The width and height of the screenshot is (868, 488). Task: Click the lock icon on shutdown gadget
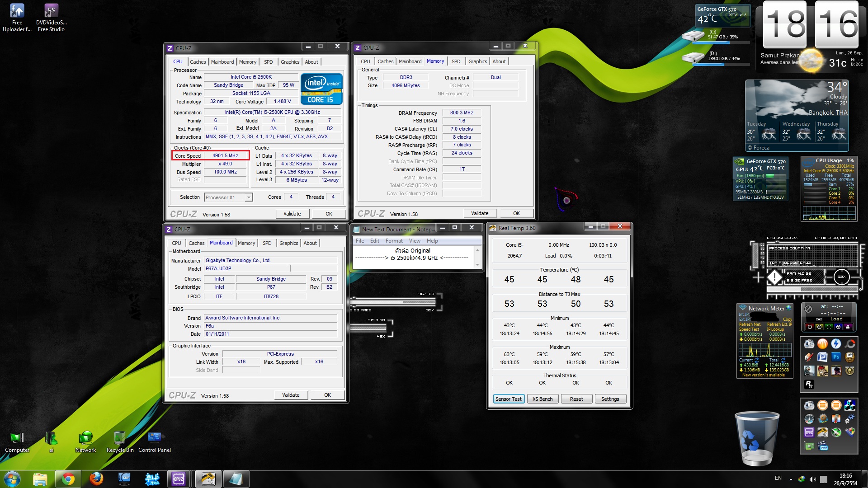click(848, 327)
